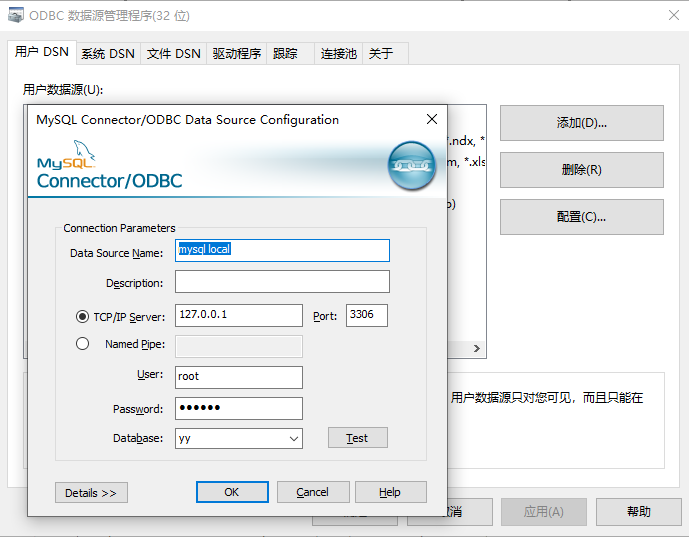Expand details with Details >> button
This screenshot has width=689, height=537.
coord(91,493)
